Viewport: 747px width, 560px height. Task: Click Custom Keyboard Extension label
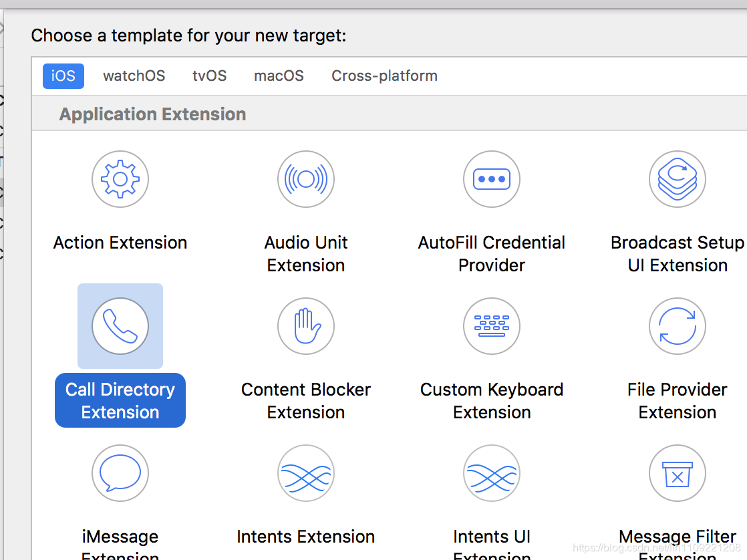pyautogui.click(x=492, y=400)
